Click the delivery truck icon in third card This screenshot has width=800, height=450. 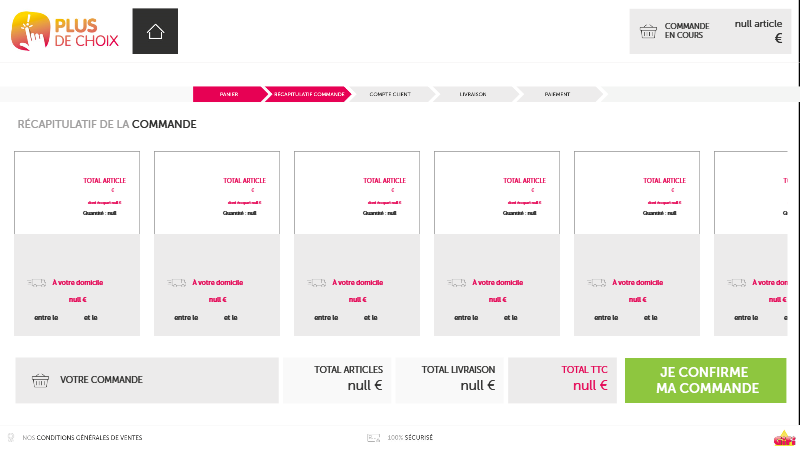316,283
